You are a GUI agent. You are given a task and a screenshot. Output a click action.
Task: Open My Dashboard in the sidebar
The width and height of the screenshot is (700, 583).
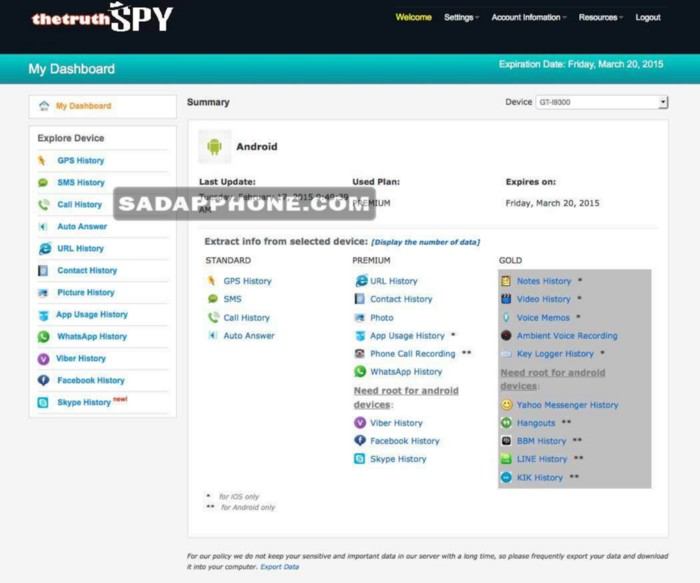click(x=83, y=106)
